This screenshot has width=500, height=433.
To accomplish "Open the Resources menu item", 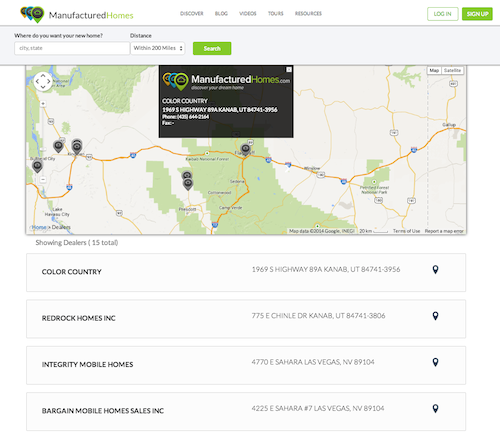I will [x=308, y=14].
